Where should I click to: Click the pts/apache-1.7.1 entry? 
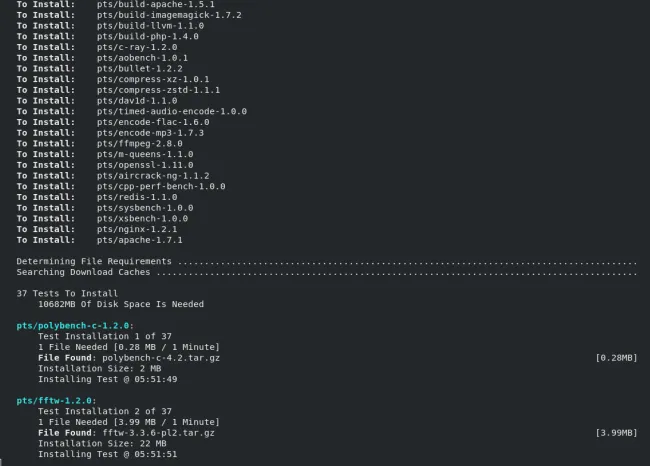click(140, 240)
